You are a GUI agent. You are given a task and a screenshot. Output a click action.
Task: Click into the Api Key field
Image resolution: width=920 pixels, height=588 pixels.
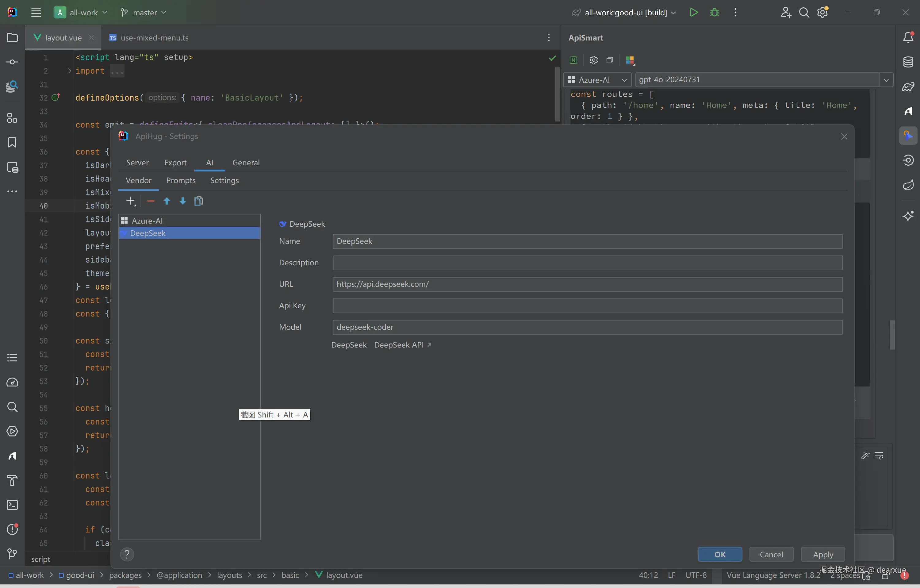[587, 306]
